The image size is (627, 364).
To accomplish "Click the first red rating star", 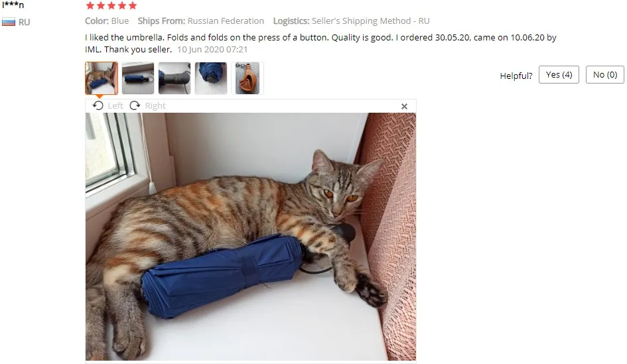I will point(90,5).
